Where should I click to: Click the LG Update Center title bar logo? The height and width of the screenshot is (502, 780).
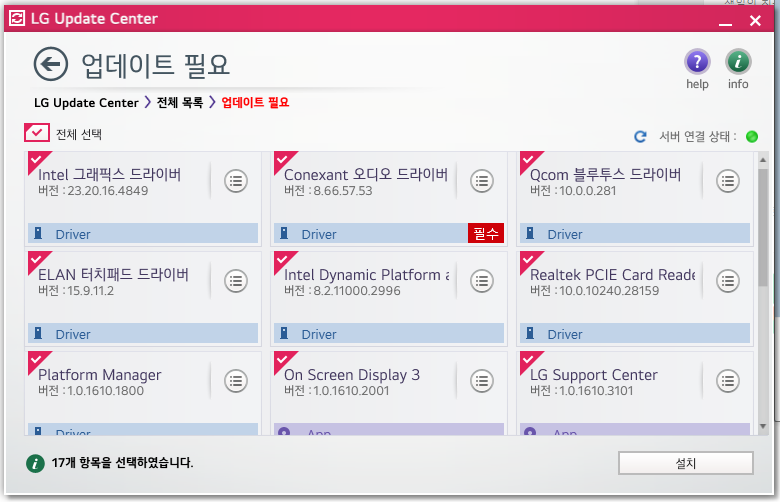[x=17, y=18]
